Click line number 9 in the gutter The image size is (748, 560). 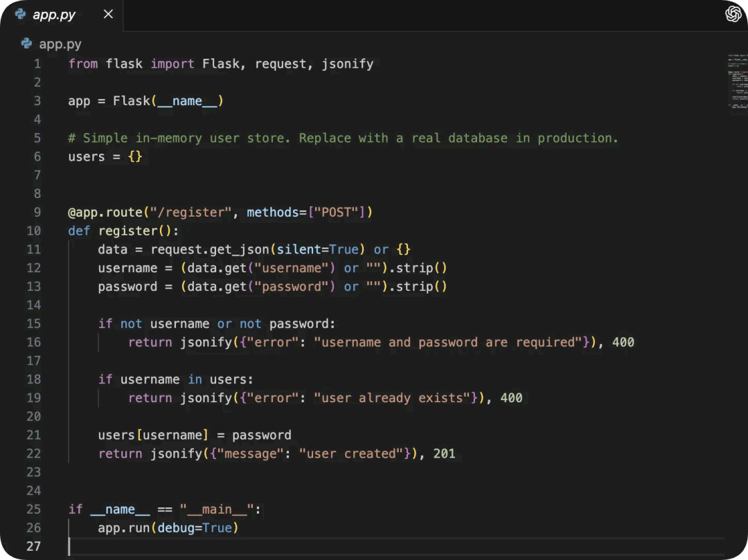37,212
